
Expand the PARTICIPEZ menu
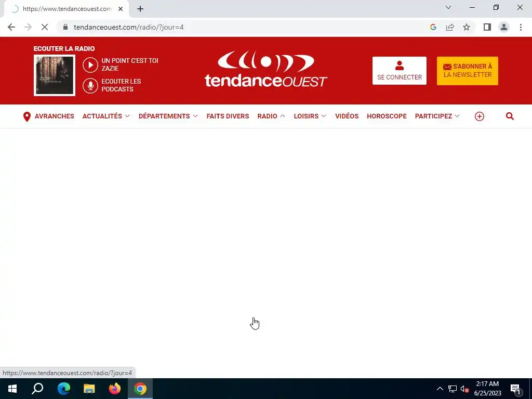437,116
